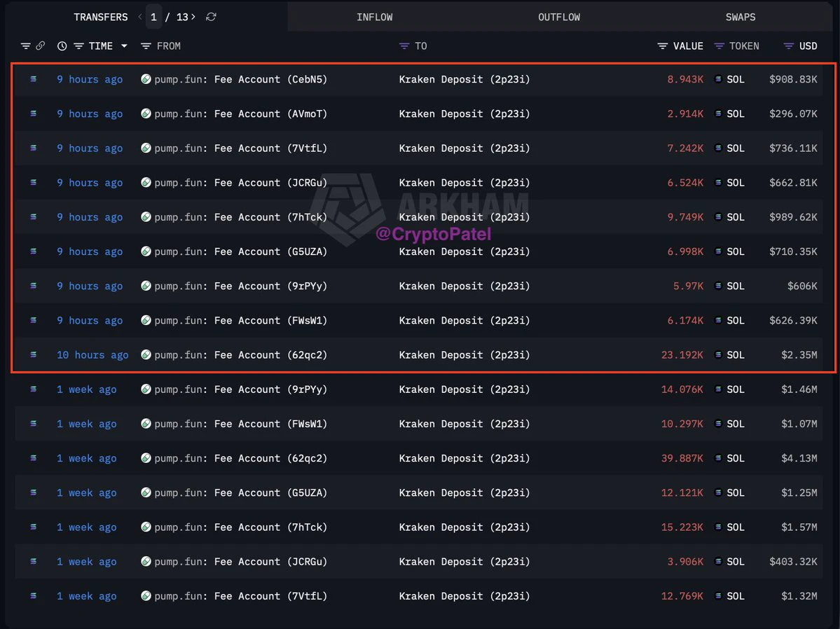Click the $989.62K USD value
This screenshot has height=629, width=840.
point(793,217)
